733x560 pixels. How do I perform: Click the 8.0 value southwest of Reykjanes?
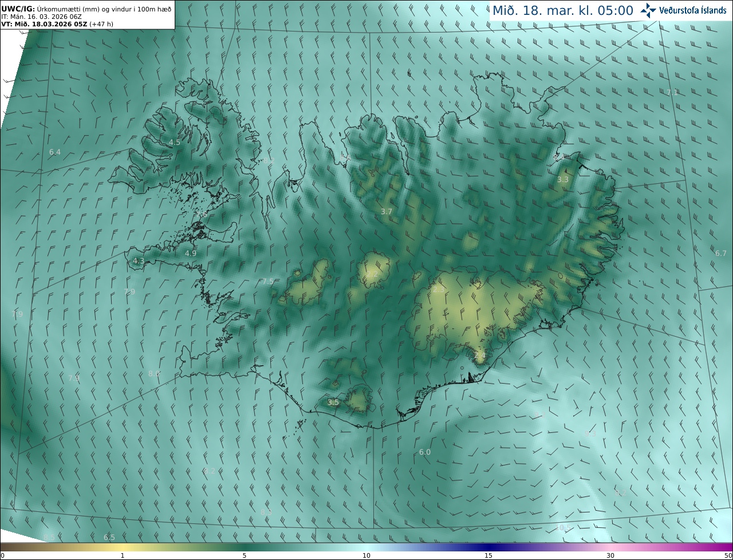pos(154,373)
